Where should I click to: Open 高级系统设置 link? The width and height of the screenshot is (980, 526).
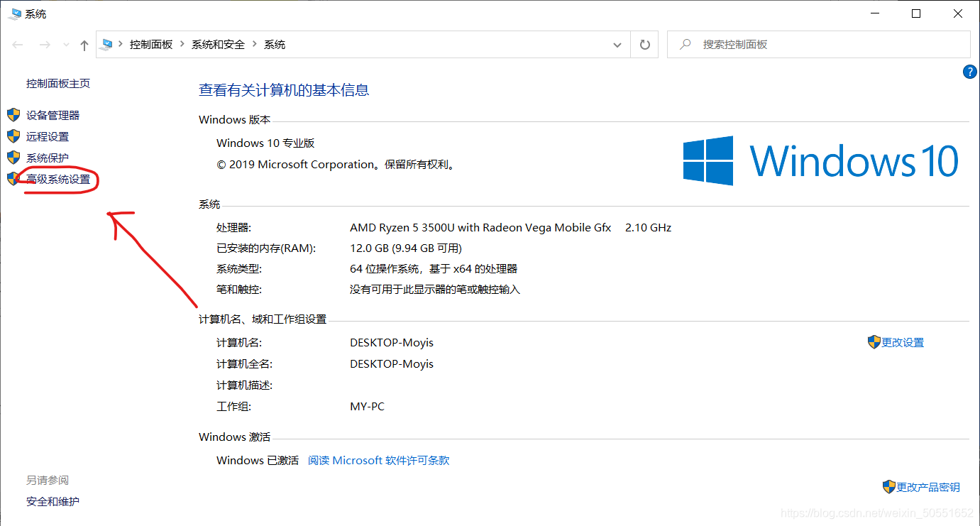[58, 179]
